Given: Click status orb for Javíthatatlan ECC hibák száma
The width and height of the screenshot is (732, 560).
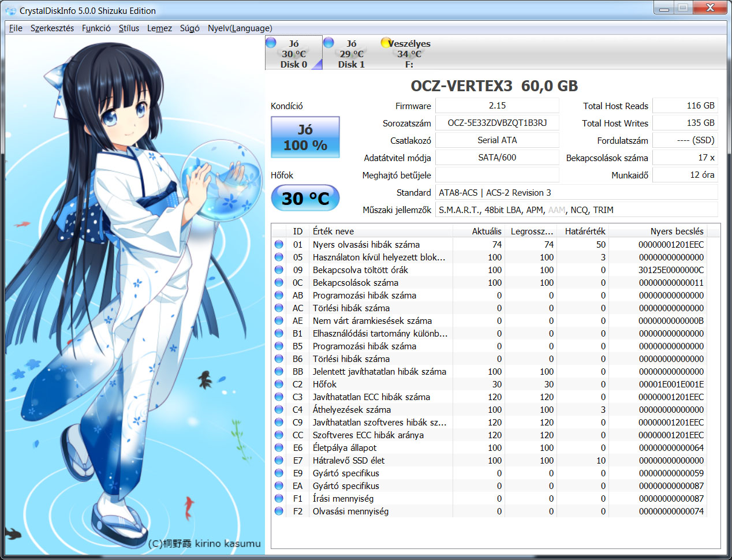Looking at the screenshot, I should (x=279, y=397).
